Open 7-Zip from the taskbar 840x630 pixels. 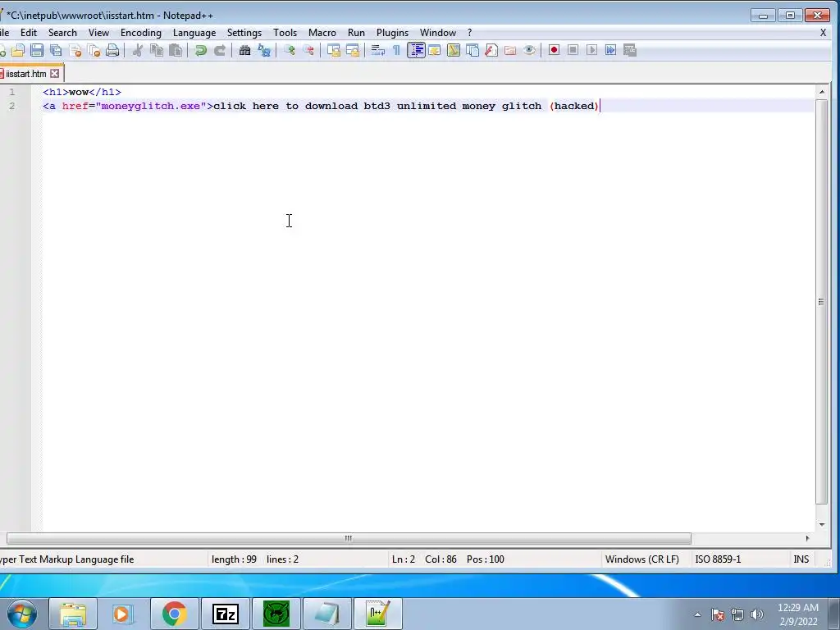coord(225,614)
